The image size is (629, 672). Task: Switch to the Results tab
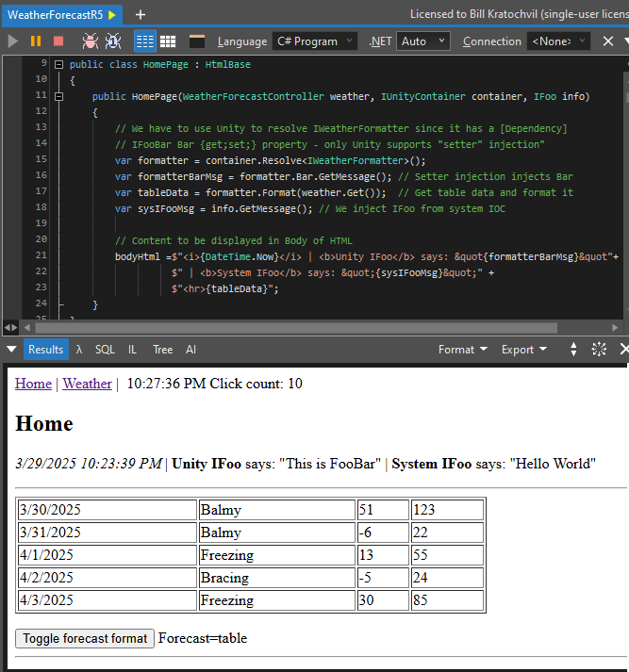(x=45, y=350)
